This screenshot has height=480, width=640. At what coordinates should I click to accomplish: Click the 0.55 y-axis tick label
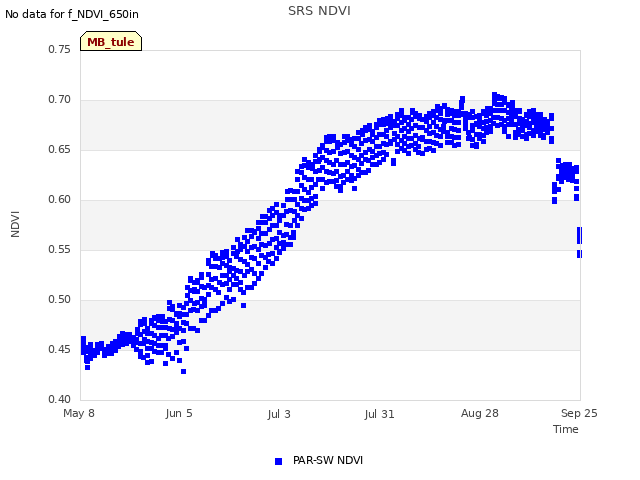pyautogui.click(x=60, y=249)
